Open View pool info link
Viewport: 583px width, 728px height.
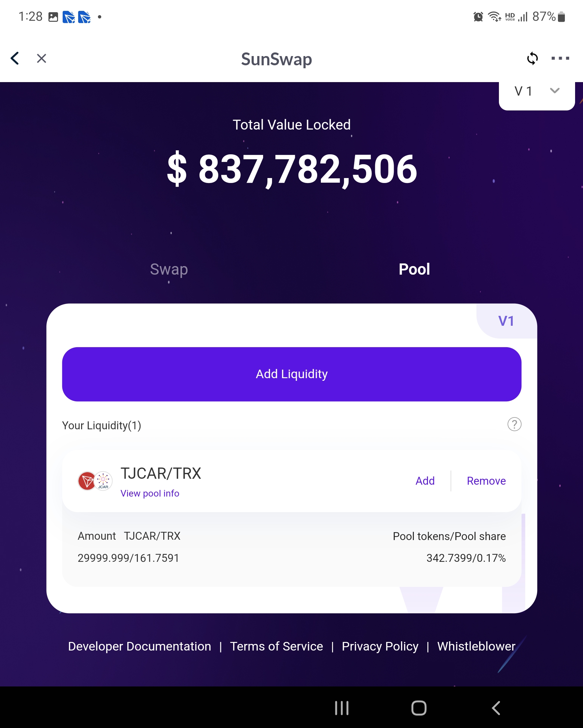150,493
